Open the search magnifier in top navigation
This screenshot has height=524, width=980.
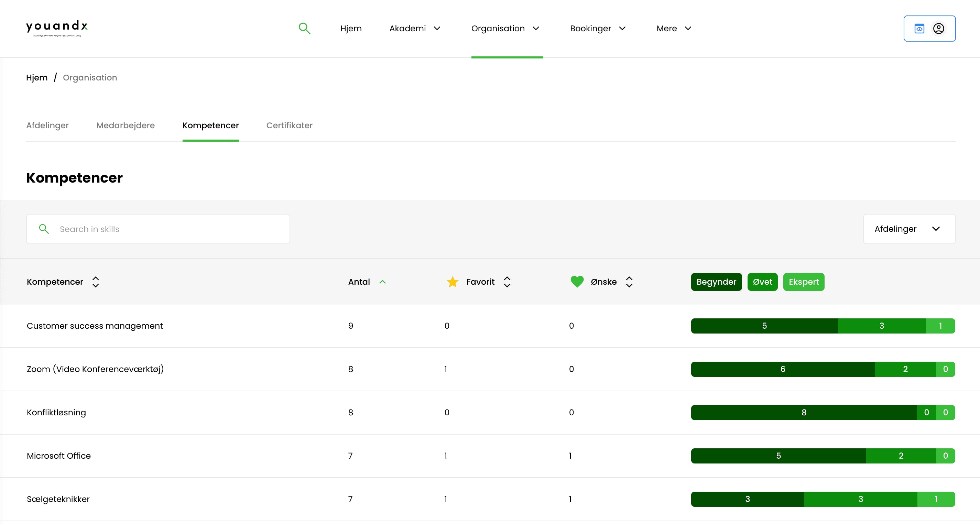(304, 29)
